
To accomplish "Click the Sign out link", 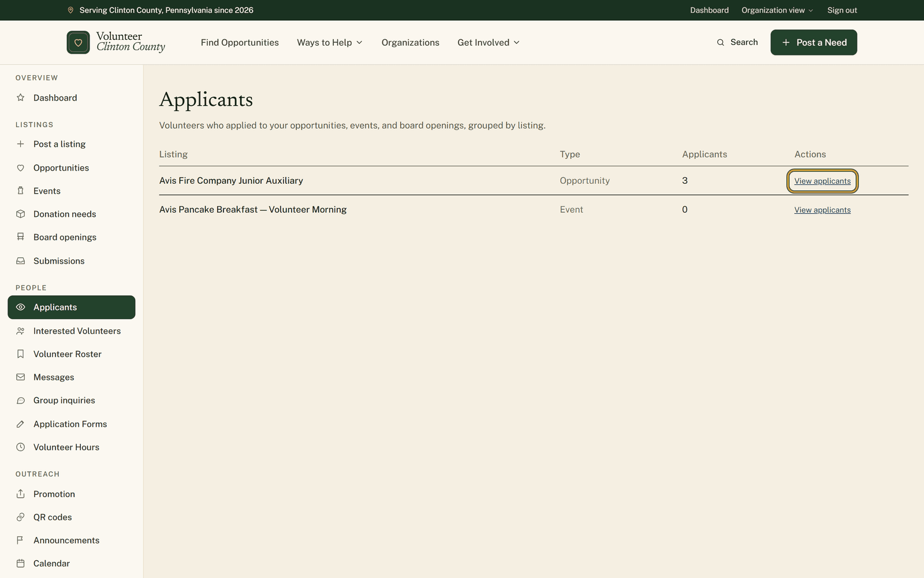I will tap(842, 10).
